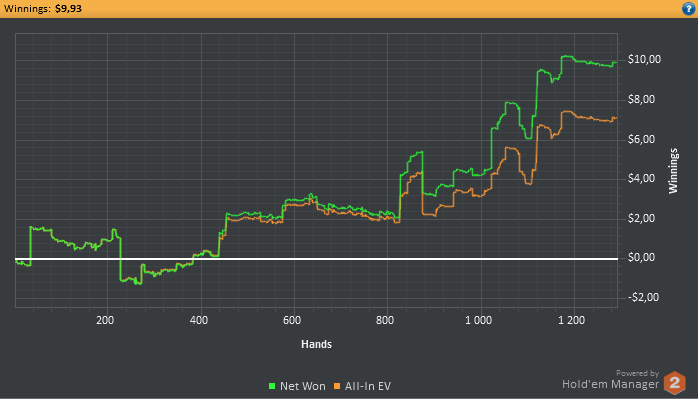Toggle the green Net Won legend swatch
This screenshot has width=698, height=399.
pos(272,386)
